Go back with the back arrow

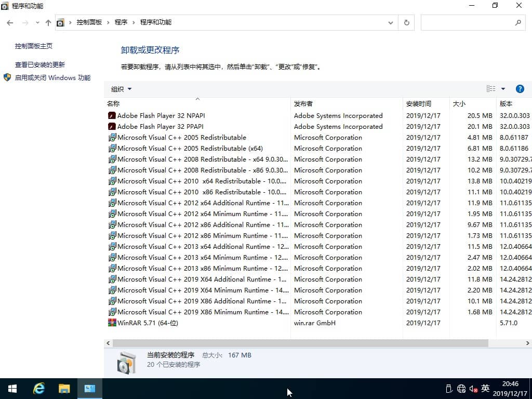pyautogui.click(x=10, y=23)
